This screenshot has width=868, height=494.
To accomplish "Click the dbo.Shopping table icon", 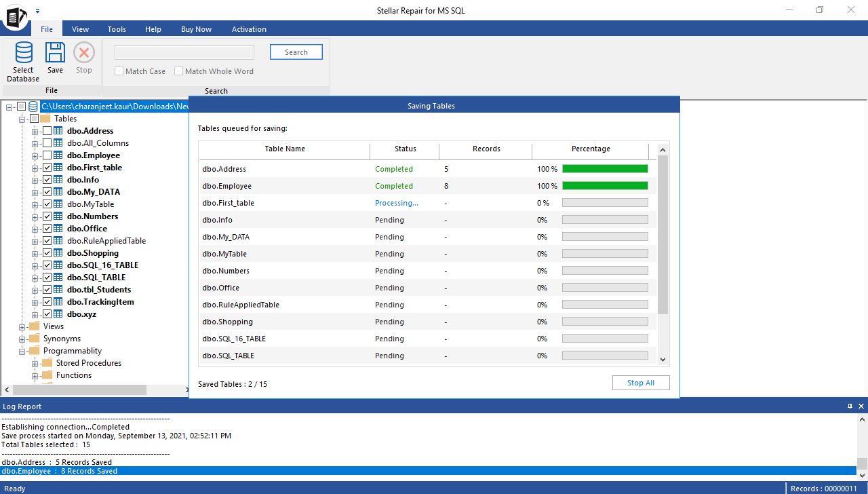I will click(58, 253).
